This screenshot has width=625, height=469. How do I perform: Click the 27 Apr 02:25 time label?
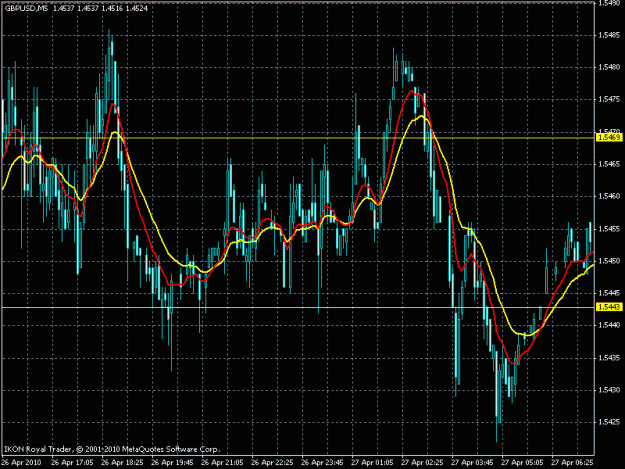point(422,463)
